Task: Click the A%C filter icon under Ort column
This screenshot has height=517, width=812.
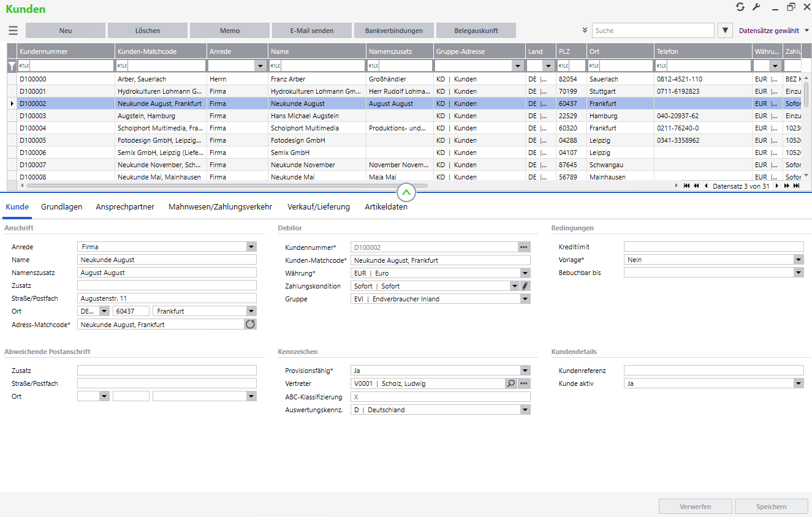Action: click(x=594, y=66)
